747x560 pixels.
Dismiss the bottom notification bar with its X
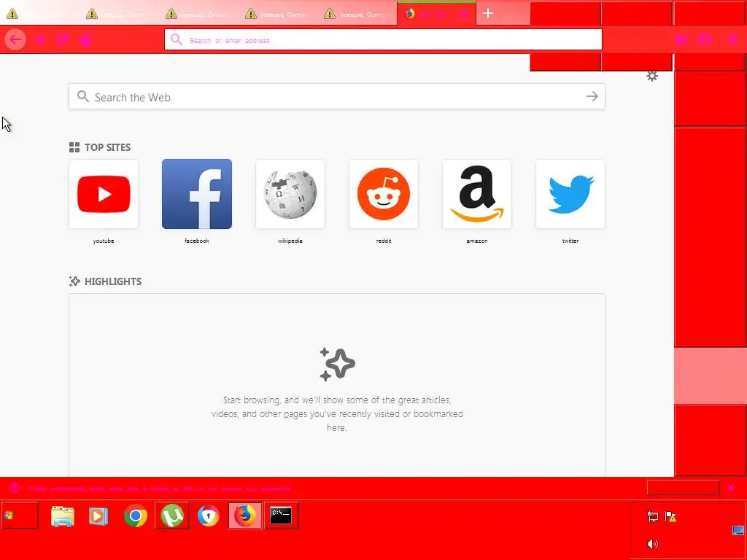pyautogui.click(x=731, y=488)
